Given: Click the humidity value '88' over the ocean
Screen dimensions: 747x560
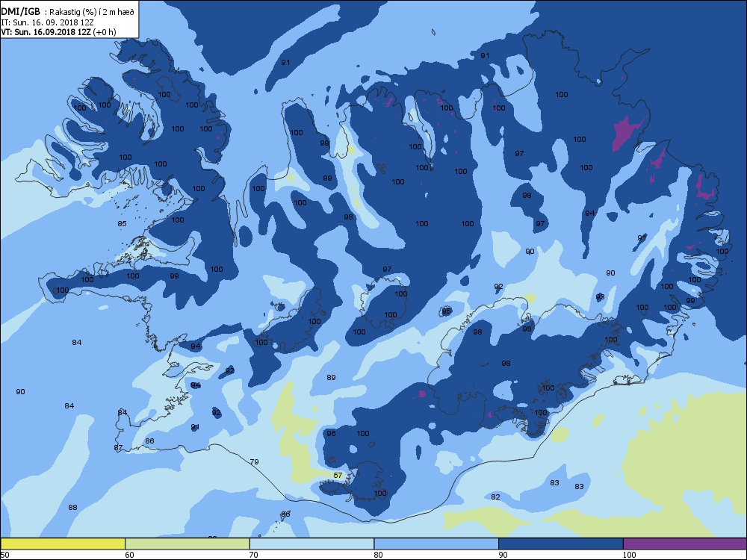Looking at the screenshot, I should (x=72, y=508).
